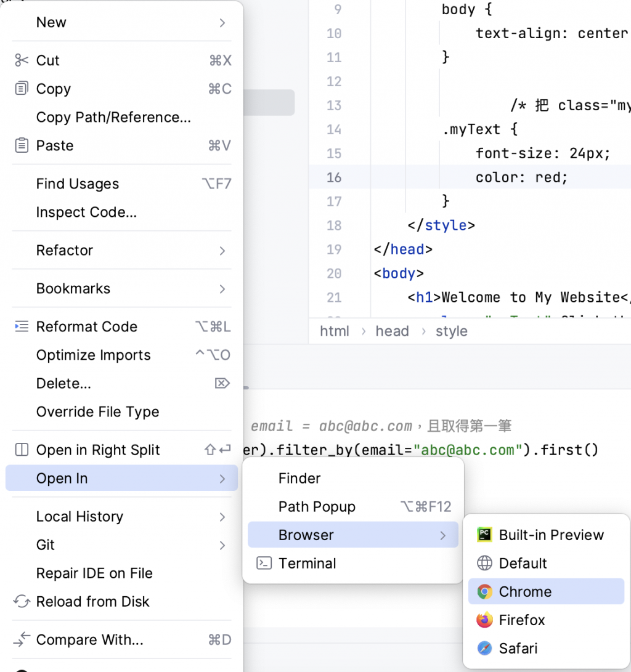Click Finder in Open In submenu

[299, 479]
